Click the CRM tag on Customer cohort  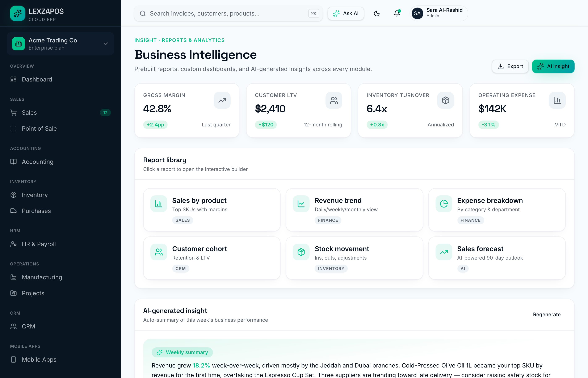pyautogui.click(x=181, y=269)
